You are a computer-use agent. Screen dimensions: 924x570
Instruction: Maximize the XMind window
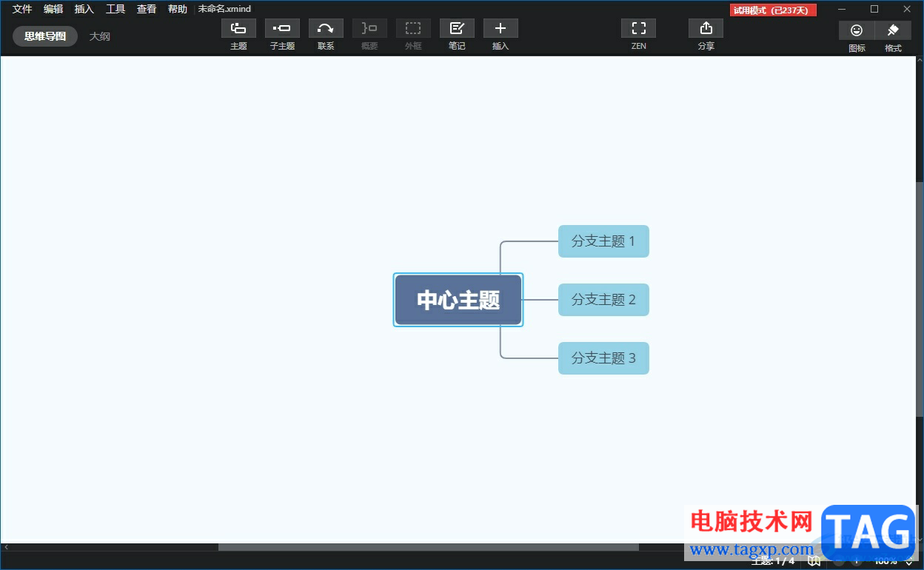click(874, 9)
